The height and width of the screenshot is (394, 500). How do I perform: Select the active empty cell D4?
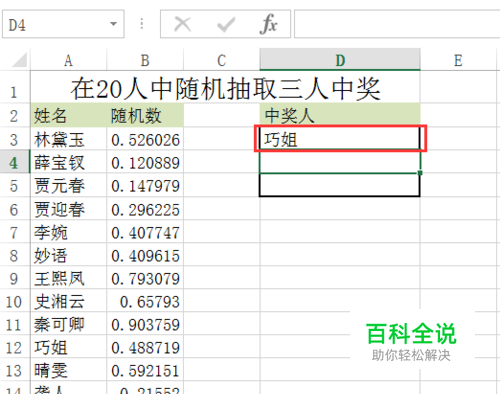340,162
